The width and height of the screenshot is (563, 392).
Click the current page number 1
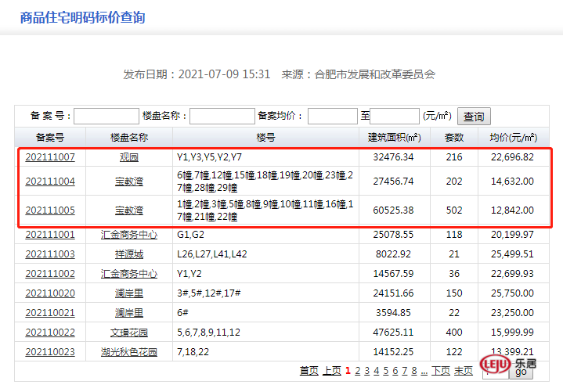[x=348, y=371]
